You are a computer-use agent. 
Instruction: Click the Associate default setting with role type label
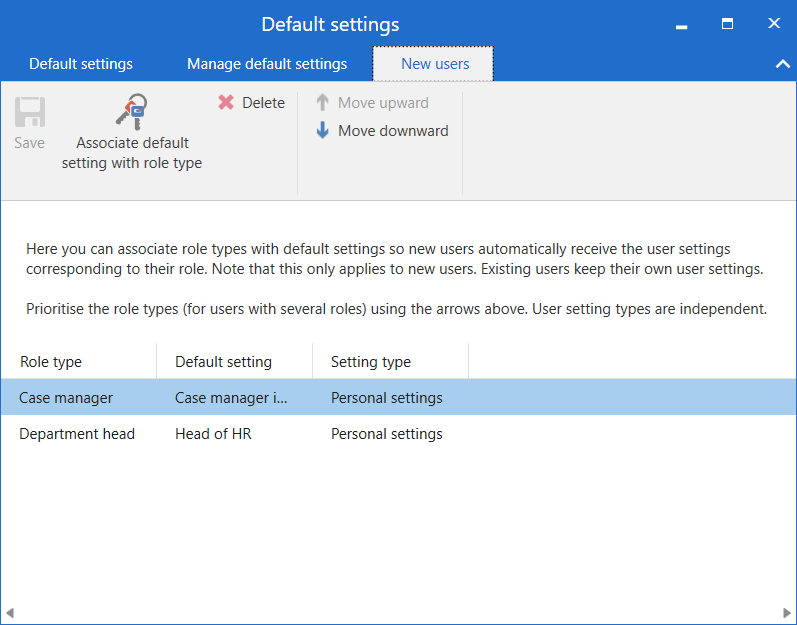pos(132,153)
